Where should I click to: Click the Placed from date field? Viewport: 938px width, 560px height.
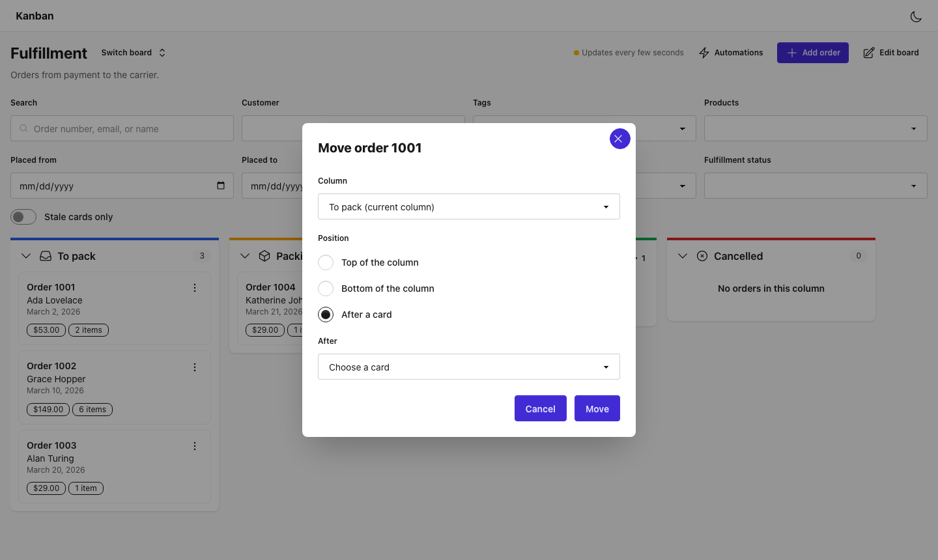coord(122,186)
